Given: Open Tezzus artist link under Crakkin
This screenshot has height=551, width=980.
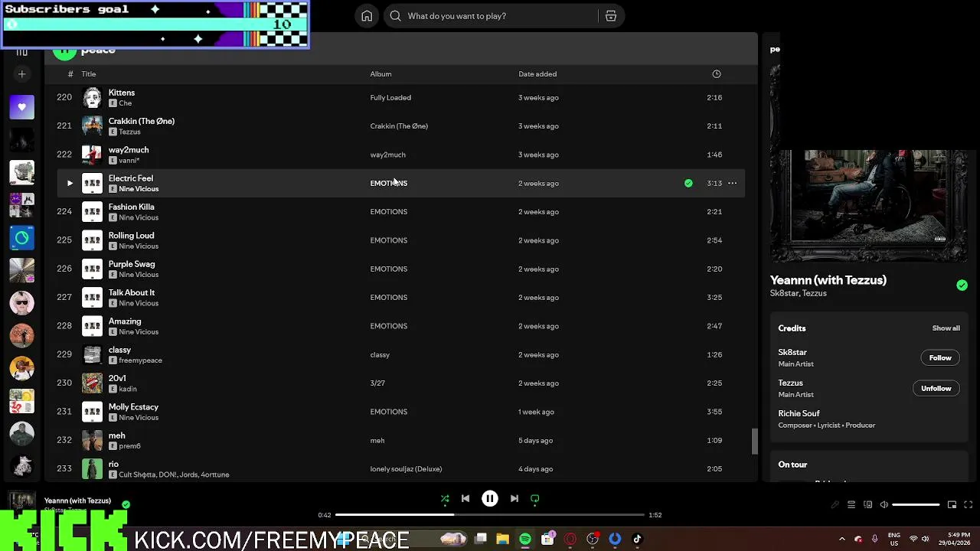Looking at the screenshot, I should (x=129, y=132).
